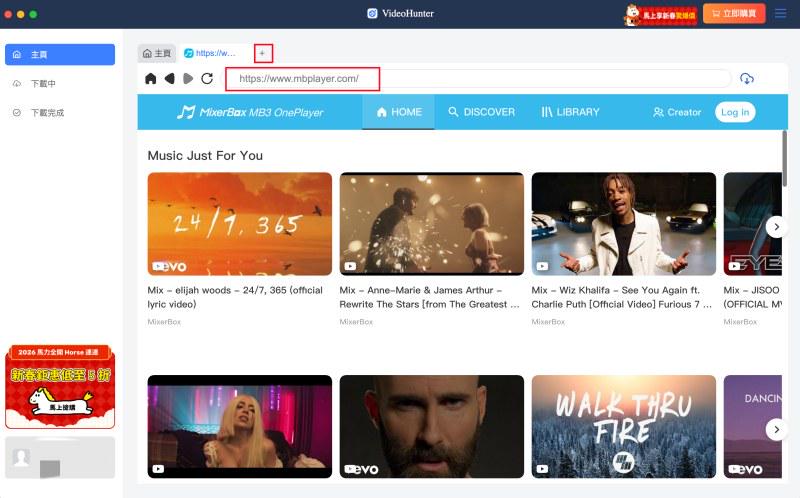Click the red mascot promotion banner in title bar
The image size is (800, 498).
660,14
